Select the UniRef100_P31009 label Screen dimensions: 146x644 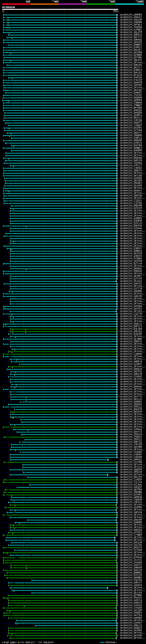[x=131, y=80]
